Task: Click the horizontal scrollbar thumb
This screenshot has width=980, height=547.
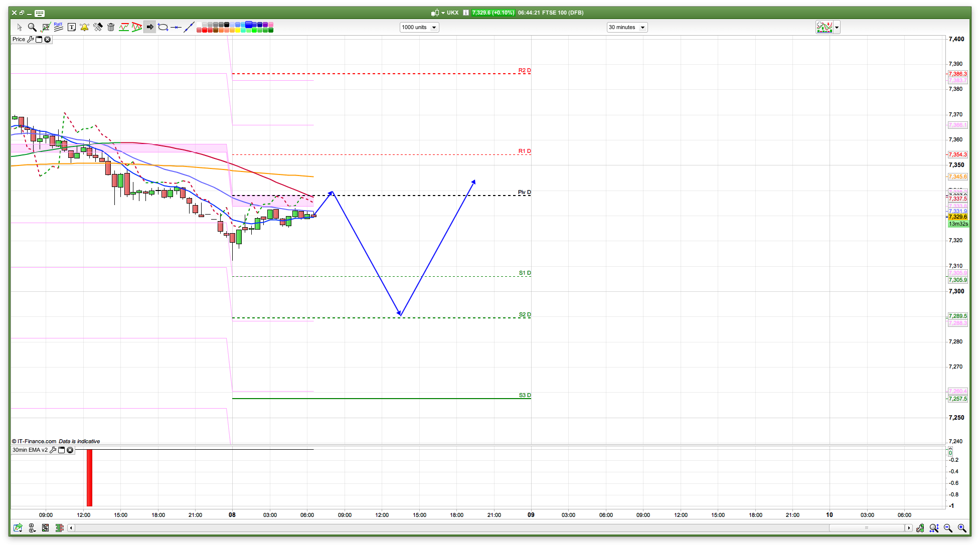Action: 867,528
